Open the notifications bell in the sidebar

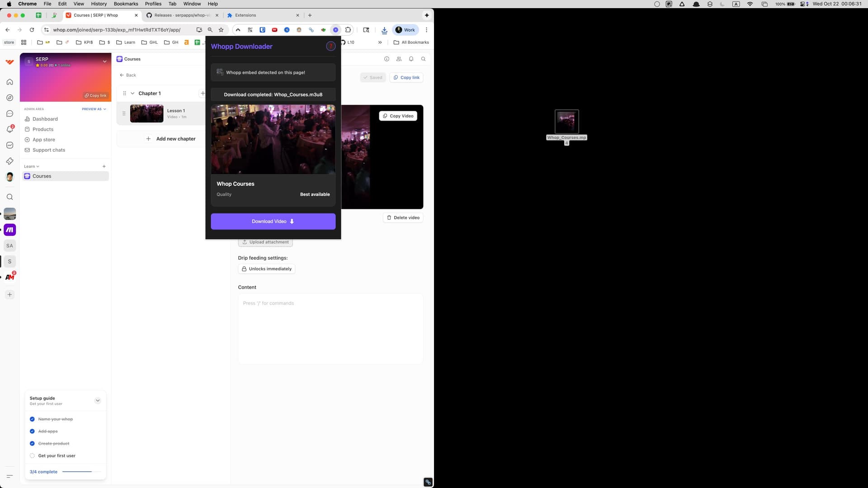pyautogui.click(x=9, y=129)
